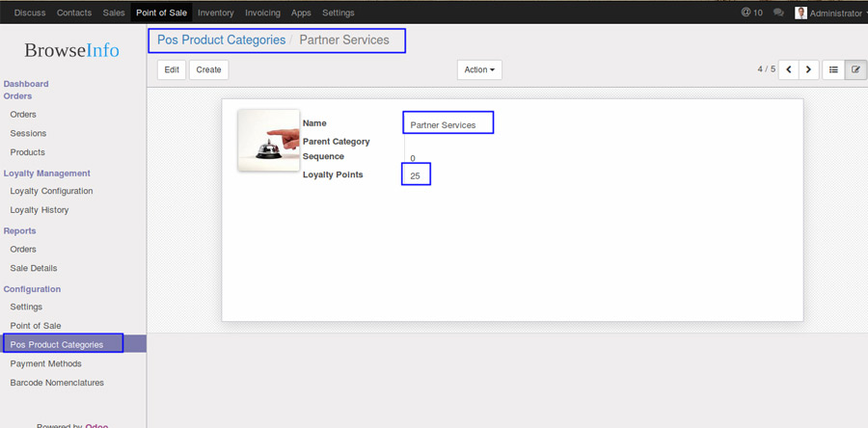Open Sale Details report
Viewport: 868px width, 428px height.
[x=34, y=268]
